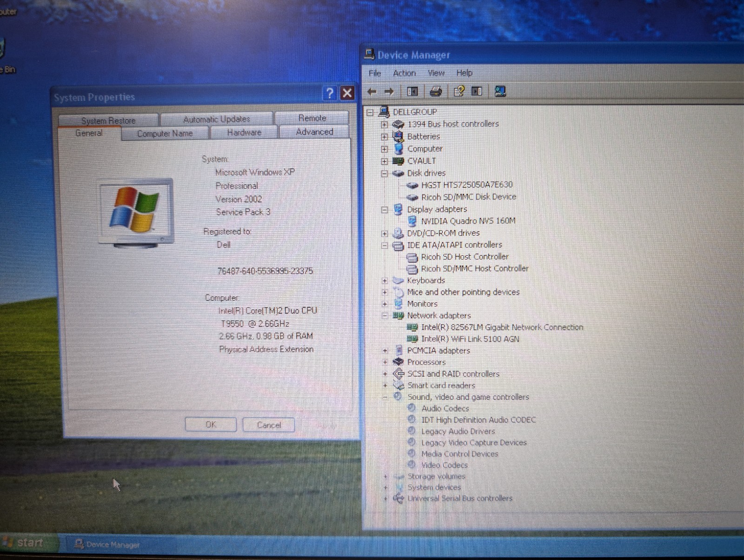
Task: Select the Universal Serial Bus controllers icon
Action: [399, 498]
